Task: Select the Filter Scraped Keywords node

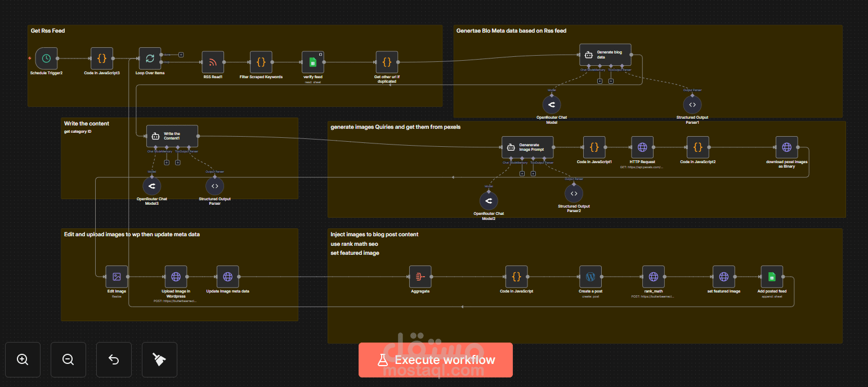Action: tap(261, 62)
